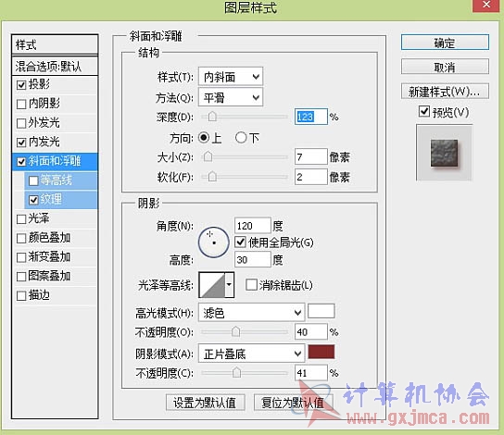Expand the gloss contour picker arrow
The width and height of the screenshot is (504, 435).
(x=229, y=285)
